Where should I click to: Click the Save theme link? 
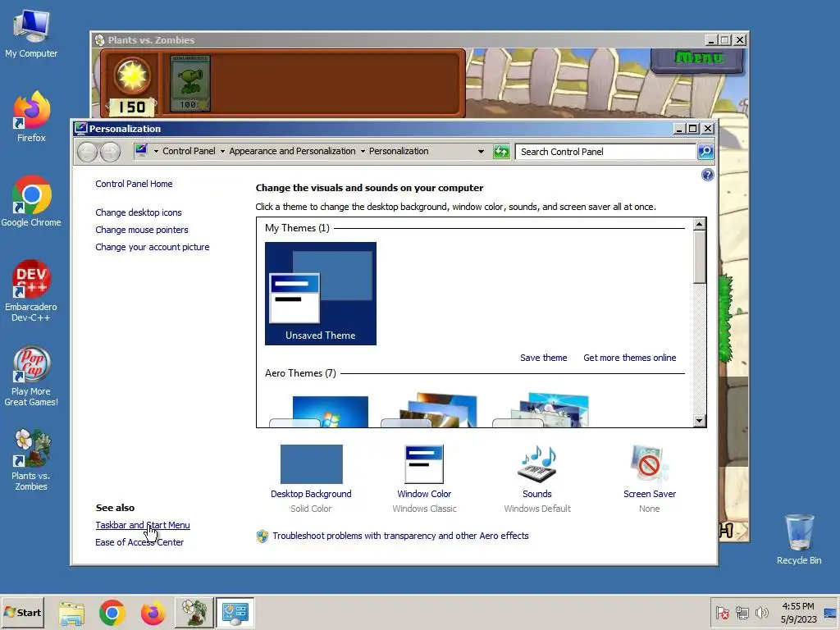coord(543,358)
